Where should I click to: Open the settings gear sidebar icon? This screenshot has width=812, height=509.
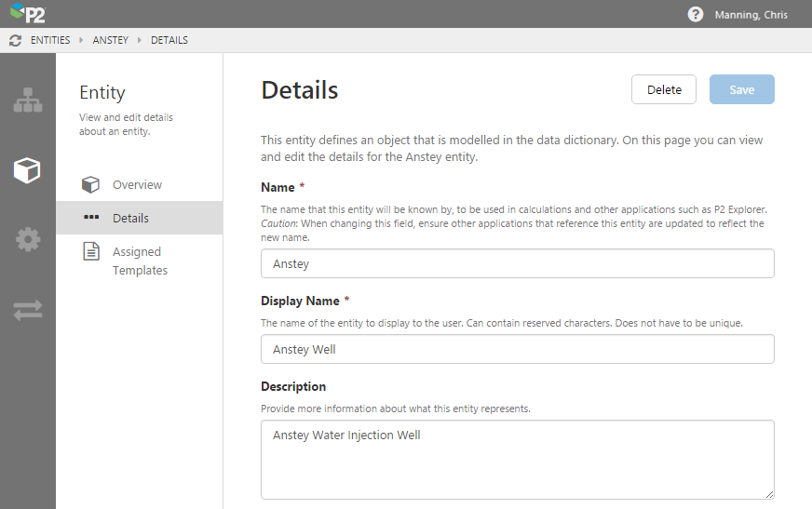click(27, 239)
